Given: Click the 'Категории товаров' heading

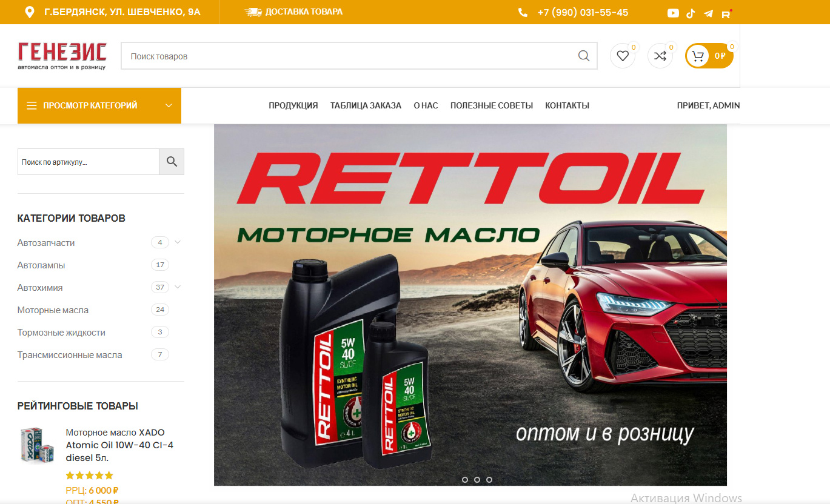Looking at the screenshot, I should point(72,218).
